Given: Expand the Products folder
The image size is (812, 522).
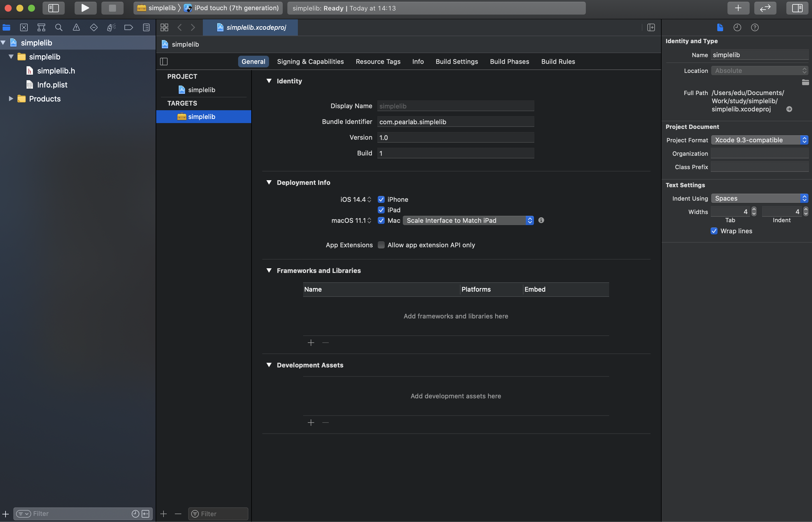Looking at the screenshot, I should (x=11, y=99).
